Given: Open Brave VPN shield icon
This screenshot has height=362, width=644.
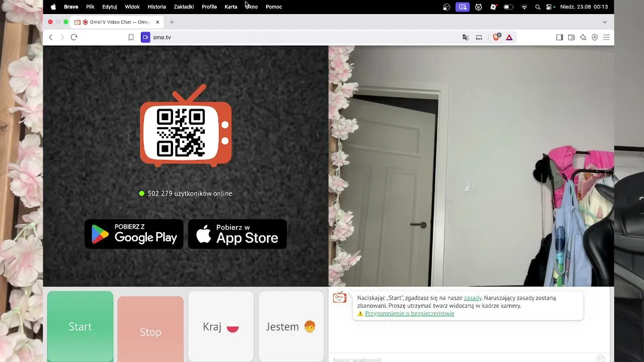Looking at the screenshot, I should (x=594, y=37).
